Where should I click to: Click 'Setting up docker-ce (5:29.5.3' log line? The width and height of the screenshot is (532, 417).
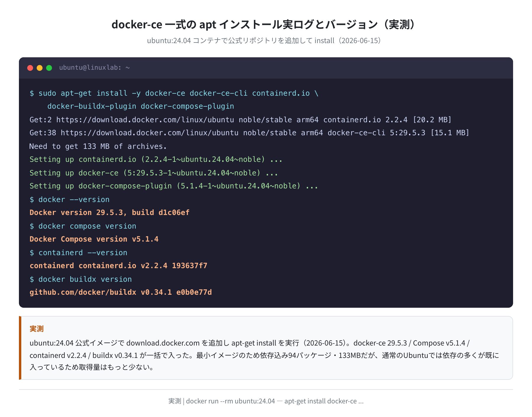pyautogui.click(x=154, y=173)
